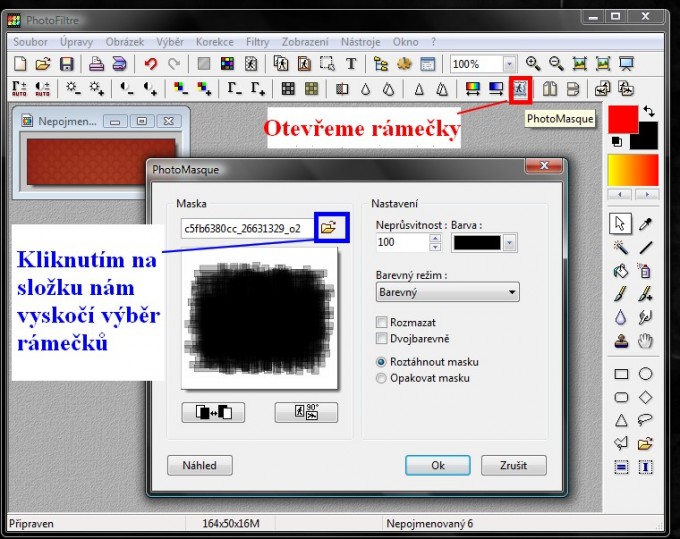680x539 pixels.
Task: Click the Zrušit cancel button
Action: tap(513, 465)
